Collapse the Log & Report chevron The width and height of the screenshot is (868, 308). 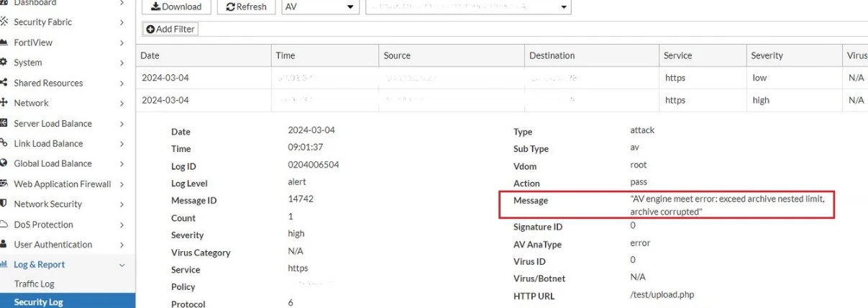(122, 265)
